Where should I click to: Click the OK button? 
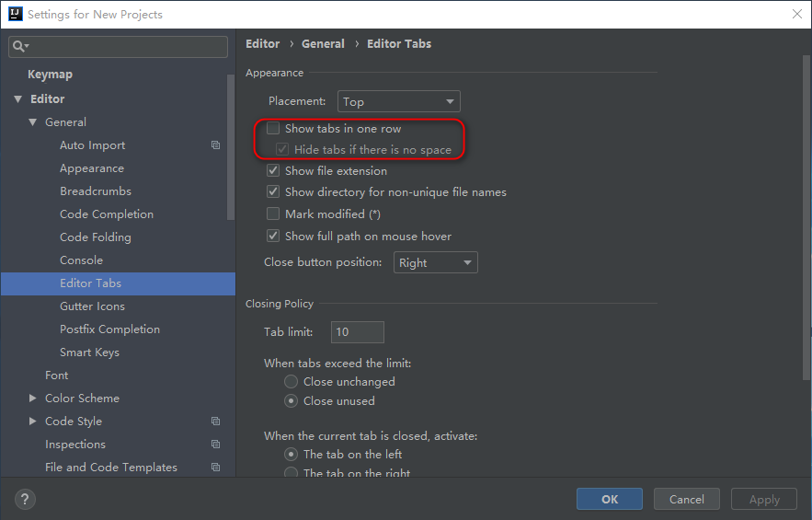(610, 499)
